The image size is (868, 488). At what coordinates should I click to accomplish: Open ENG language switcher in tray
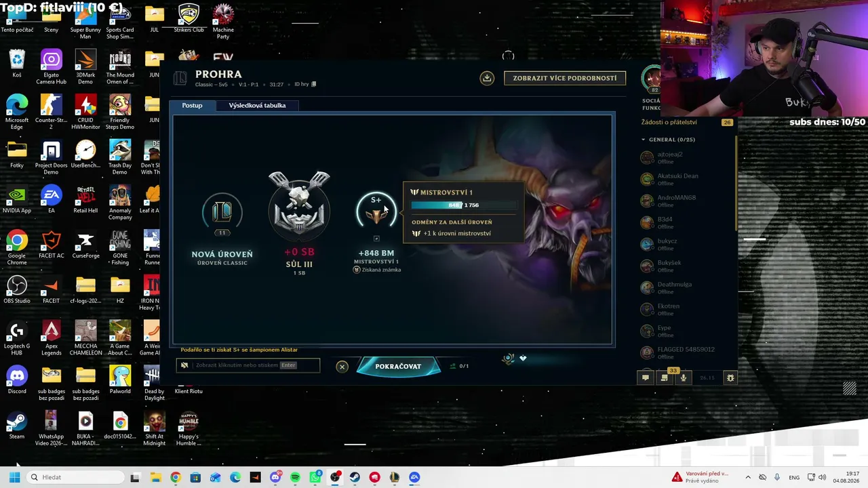pos(794,477)
